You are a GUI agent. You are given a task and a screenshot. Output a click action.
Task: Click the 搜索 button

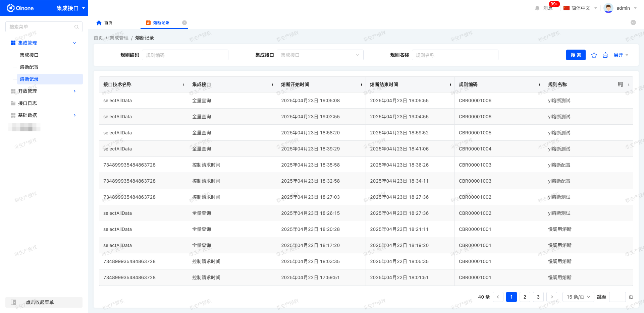click(576, 55)
